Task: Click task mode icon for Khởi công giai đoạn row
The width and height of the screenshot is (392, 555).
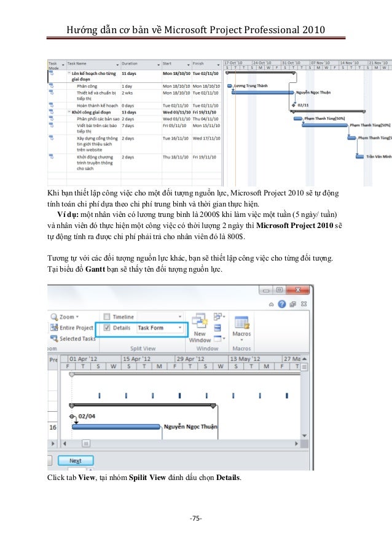Action: click(51, 112)
